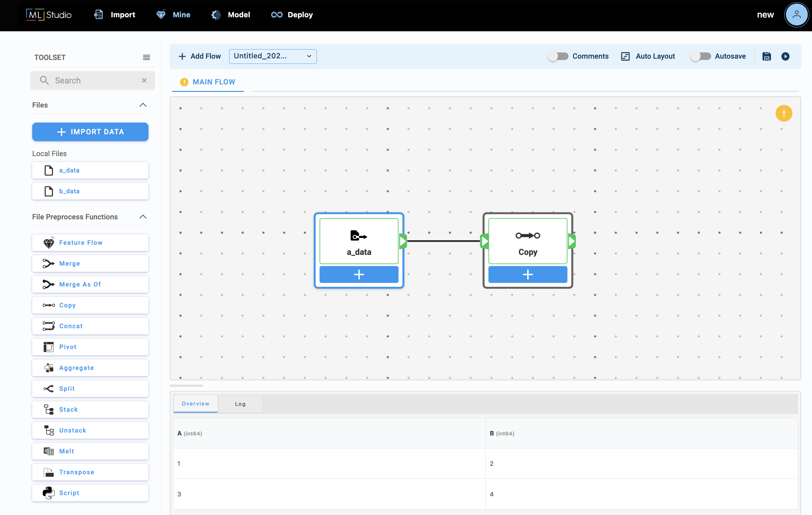Open the toolset hamburger menu icon
Screen dimensions: 812x515
click(147, 57)
